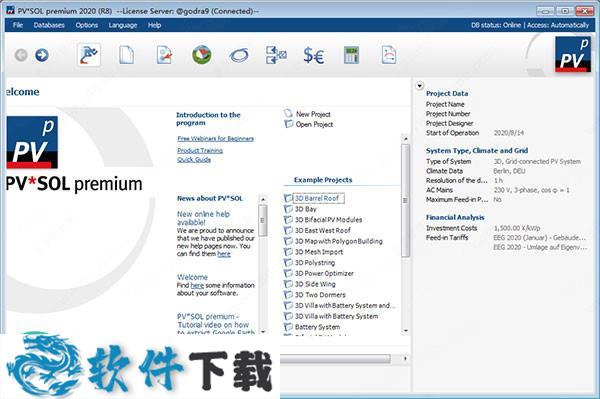The height and width of the screenshot is (399, 600).
Task: Open the Help menu
Action: click(154, 25)
